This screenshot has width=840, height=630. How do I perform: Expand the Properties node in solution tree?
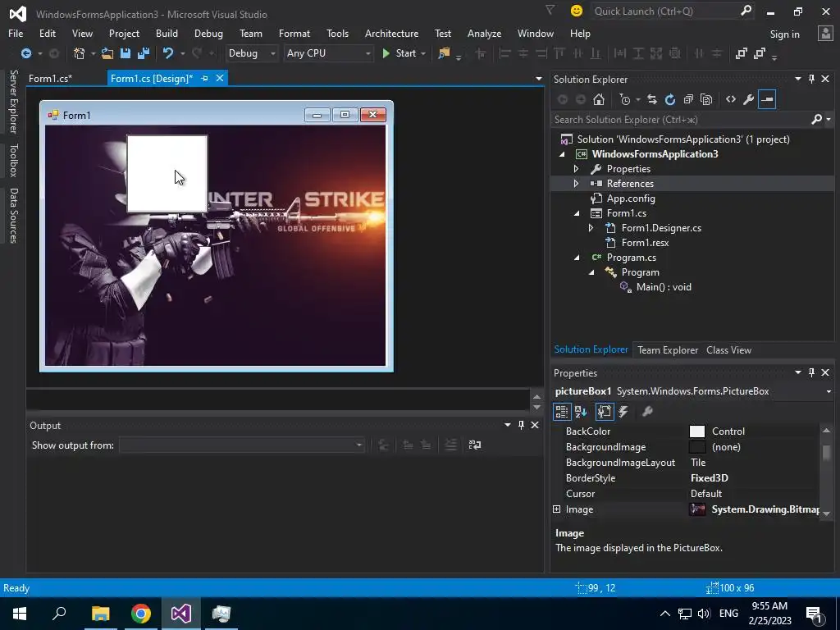577,169
